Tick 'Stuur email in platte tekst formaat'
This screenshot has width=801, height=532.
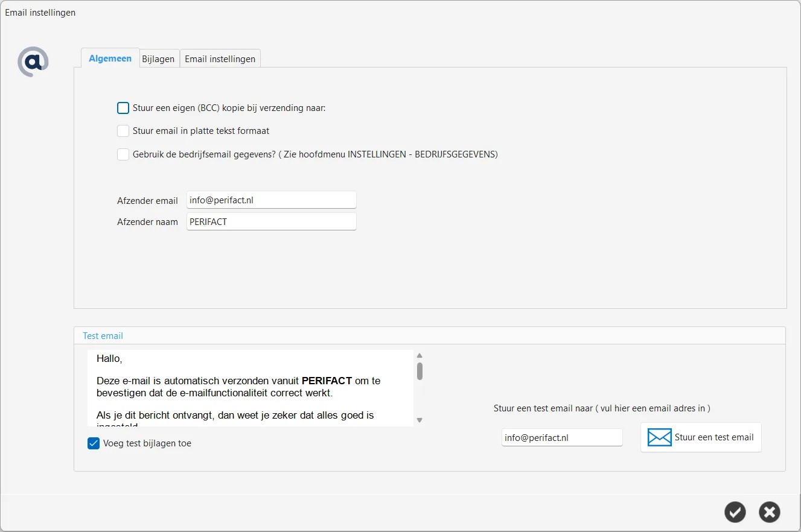pos(123,131)
